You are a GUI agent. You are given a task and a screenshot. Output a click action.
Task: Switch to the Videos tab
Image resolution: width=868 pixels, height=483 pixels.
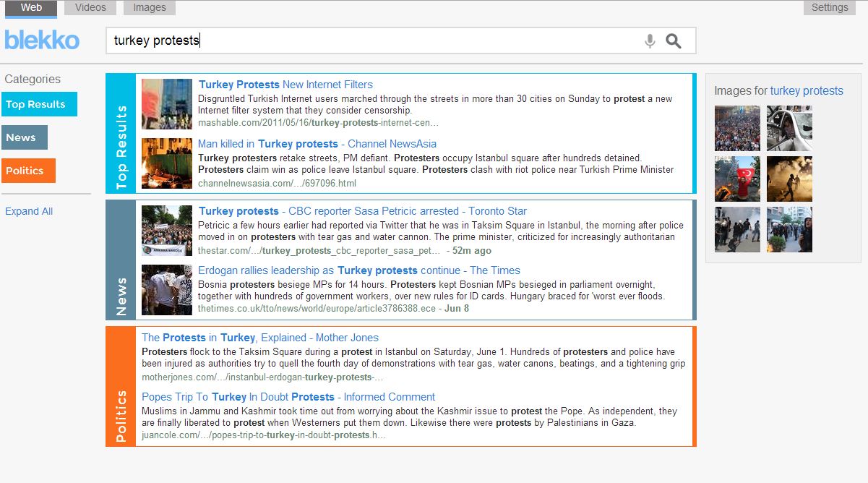[x=90, y=8]
